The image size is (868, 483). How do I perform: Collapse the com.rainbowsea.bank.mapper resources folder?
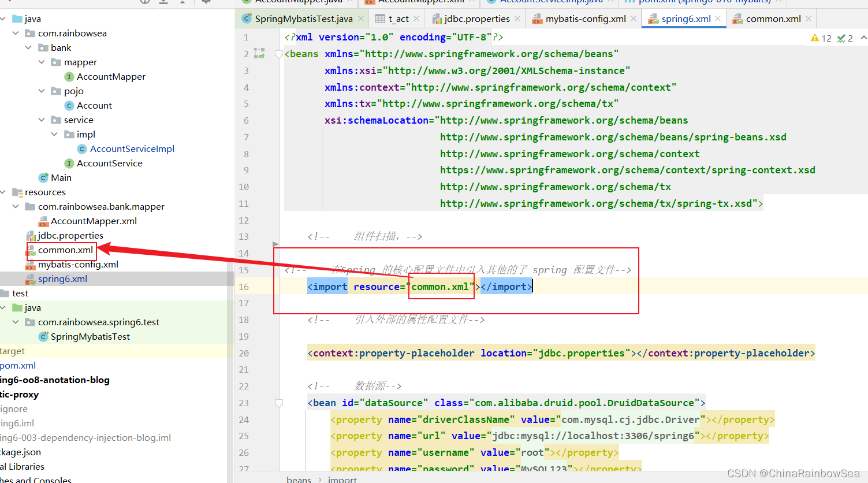16,206
